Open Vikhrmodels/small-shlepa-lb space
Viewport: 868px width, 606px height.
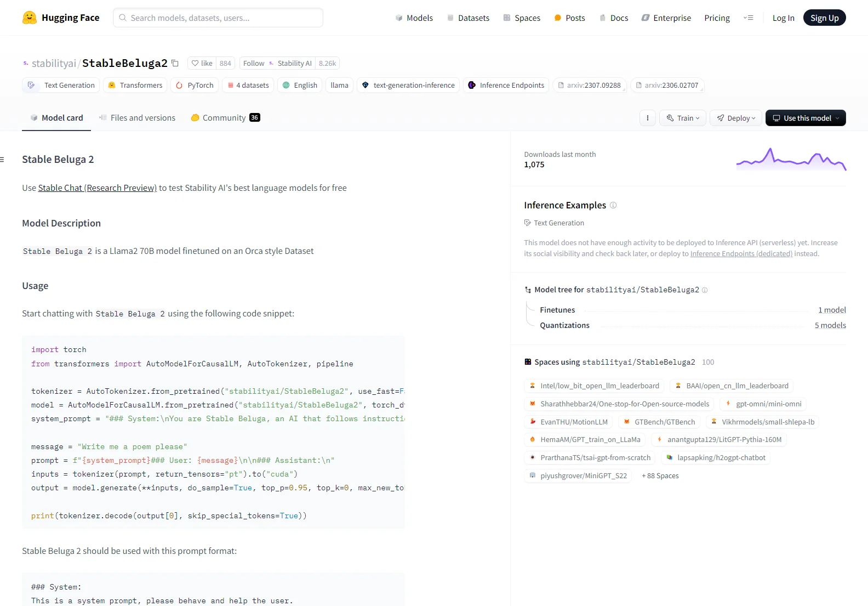click(762, 422)
